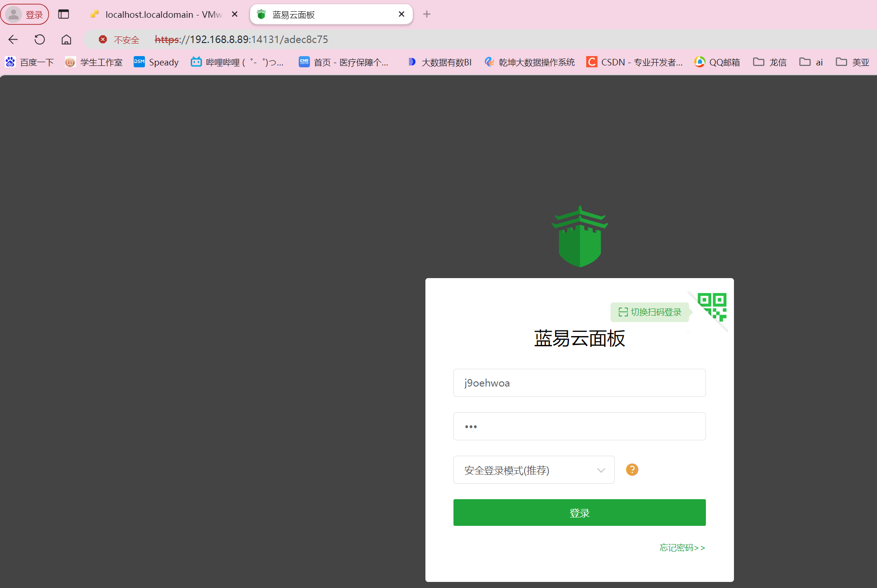Click the orange question mark help icon

[x=632, y=470]
